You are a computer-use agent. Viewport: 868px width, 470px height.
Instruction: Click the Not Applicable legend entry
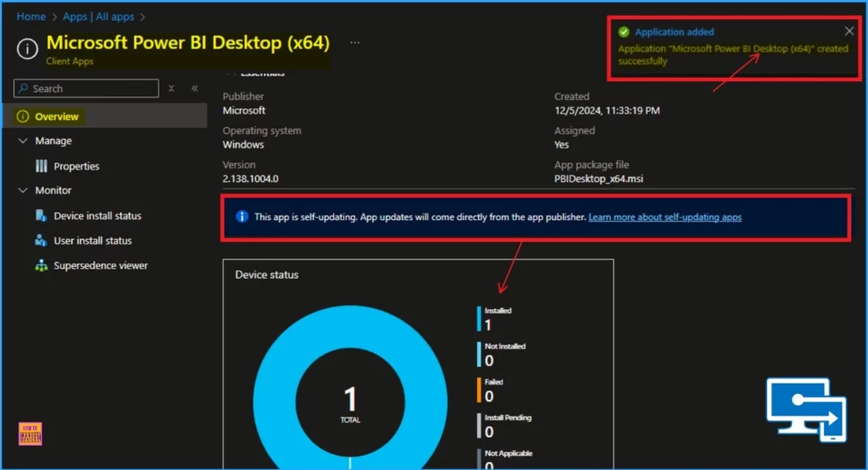point(505,459)
